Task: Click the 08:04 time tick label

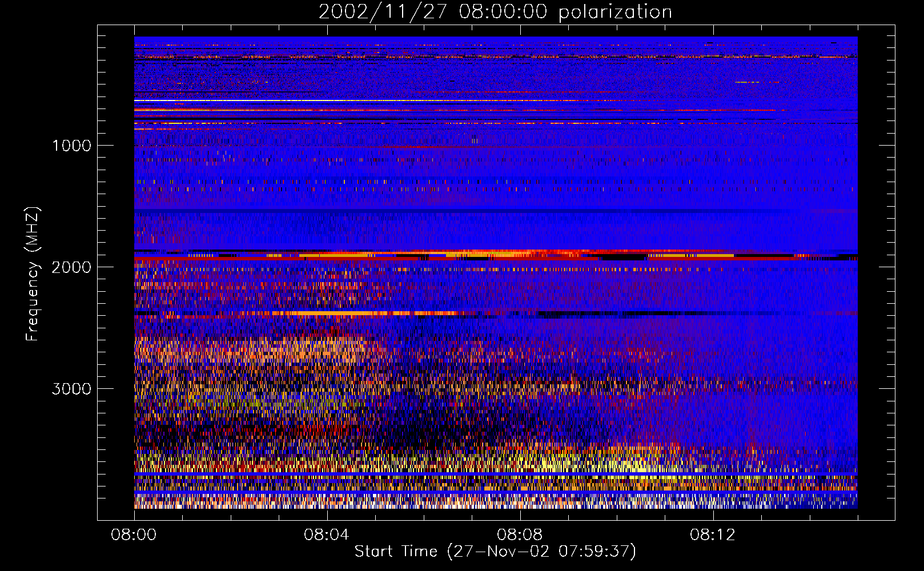Action: click(327, 535)
